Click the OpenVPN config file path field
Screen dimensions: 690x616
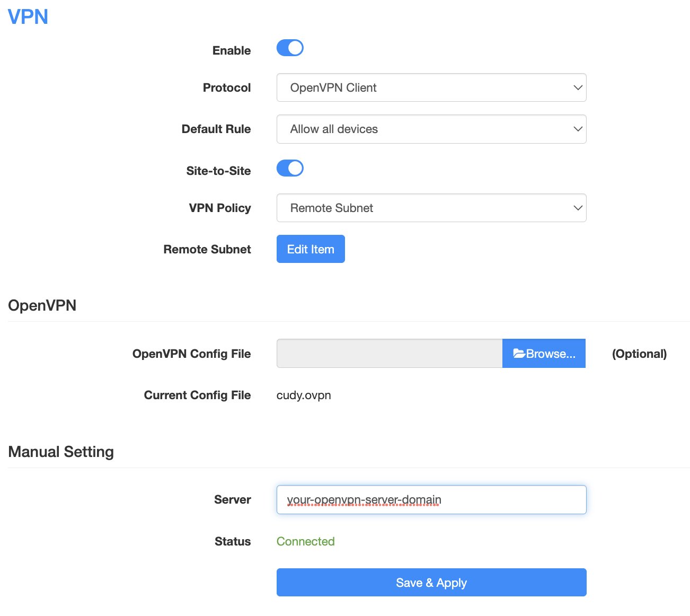point(390,354)
